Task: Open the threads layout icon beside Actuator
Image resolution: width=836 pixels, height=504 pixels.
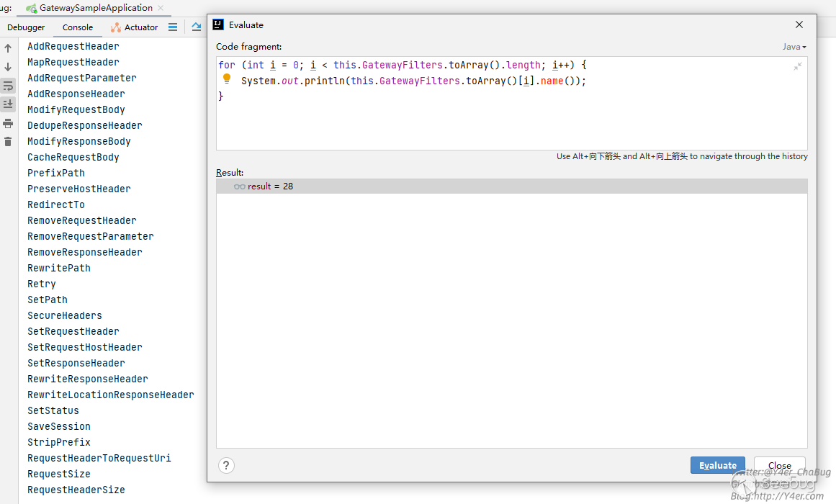Action: [x=173, y=27]
